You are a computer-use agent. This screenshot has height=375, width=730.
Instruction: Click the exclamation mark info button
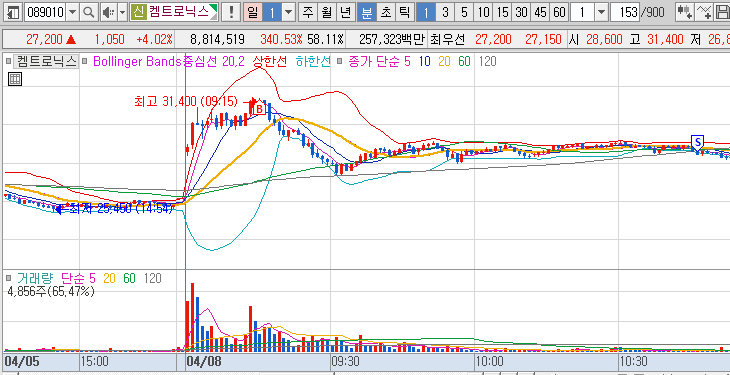[230, 13]
